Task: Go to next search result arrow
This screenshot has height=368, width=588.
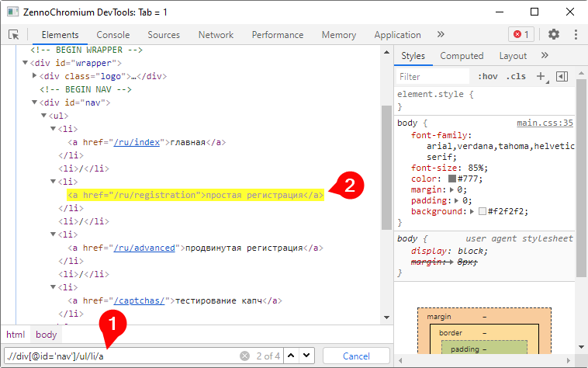Action: tap(306, 356)
